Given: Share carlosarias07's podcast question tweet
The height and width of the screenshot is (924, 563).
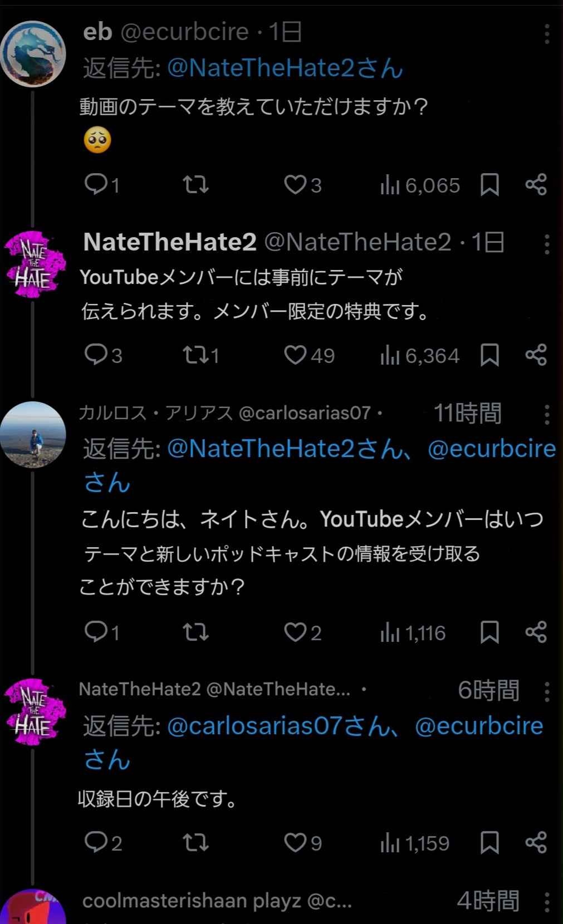Looking at the screenshot, I should pyautogui.click(x=536, y=632).
